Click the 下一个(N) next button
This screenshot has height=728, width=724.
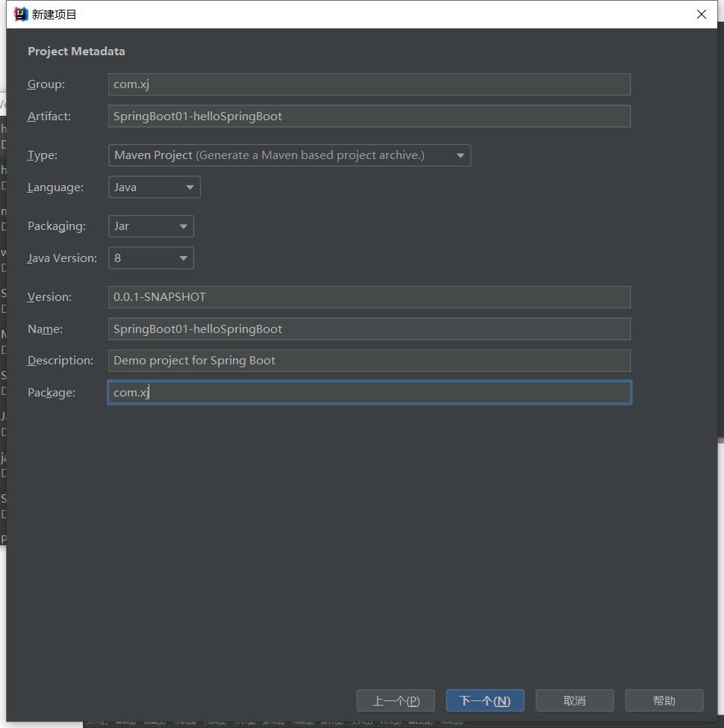pyautogui.click(x=484, y=700)
